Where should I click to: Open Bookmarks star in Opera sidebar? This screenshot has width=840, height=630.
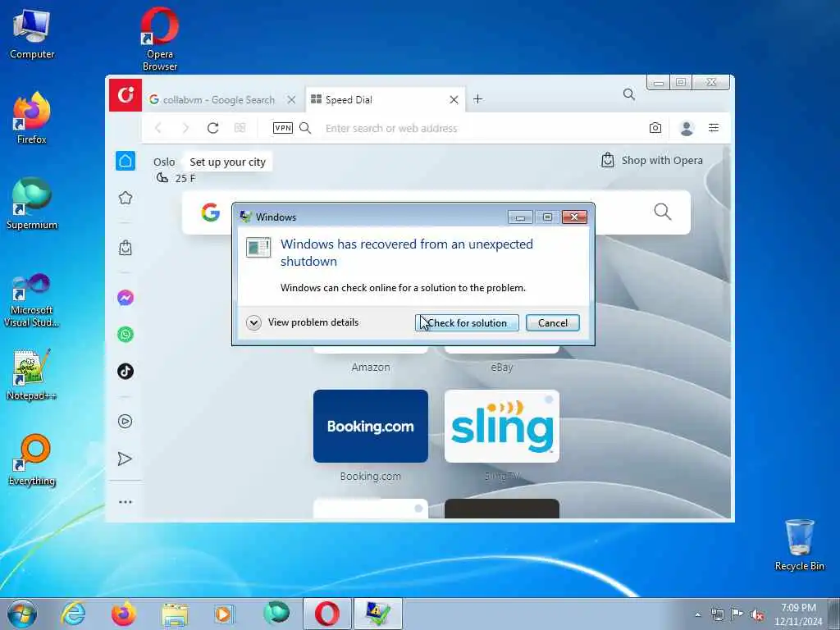click(126, 199)
